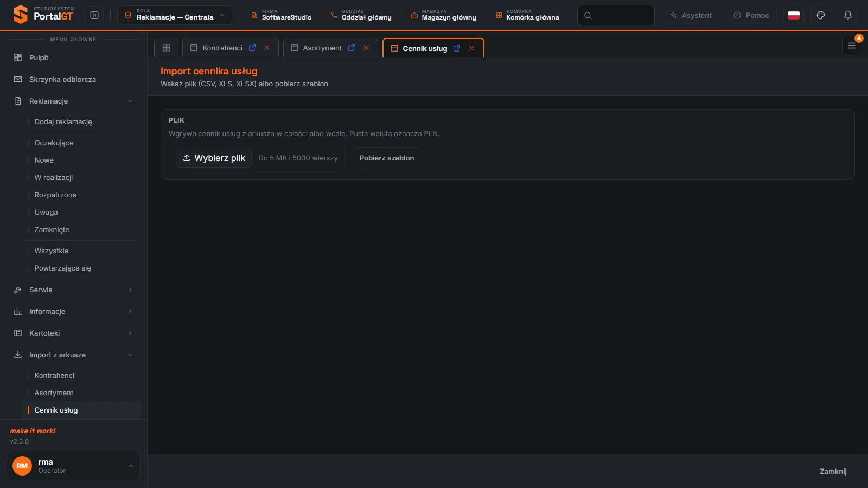Select Oddział główny in header
The height and width of the screenshot is (488, 868).
click(361, 15)
